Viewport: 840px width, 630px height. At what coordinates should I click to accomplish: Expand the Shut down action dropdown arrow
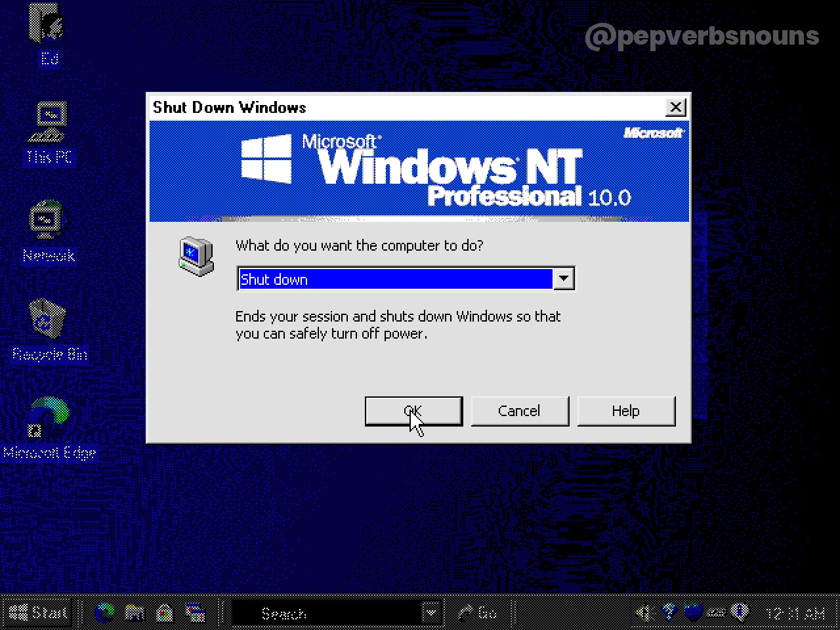(563, 279)
